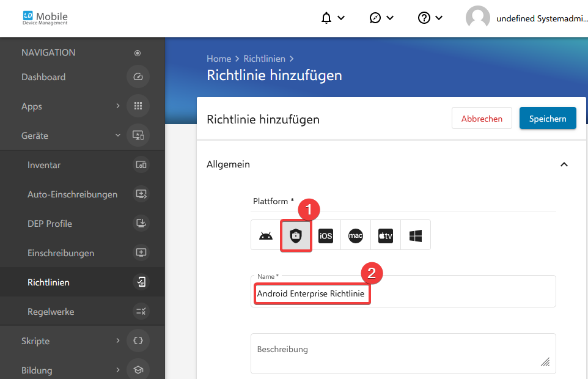The height and width of the screenshot is (379, 588).
Task: Toggle the navigation pin radio icon
Action: pyautogui.click(x=138, y=53)
